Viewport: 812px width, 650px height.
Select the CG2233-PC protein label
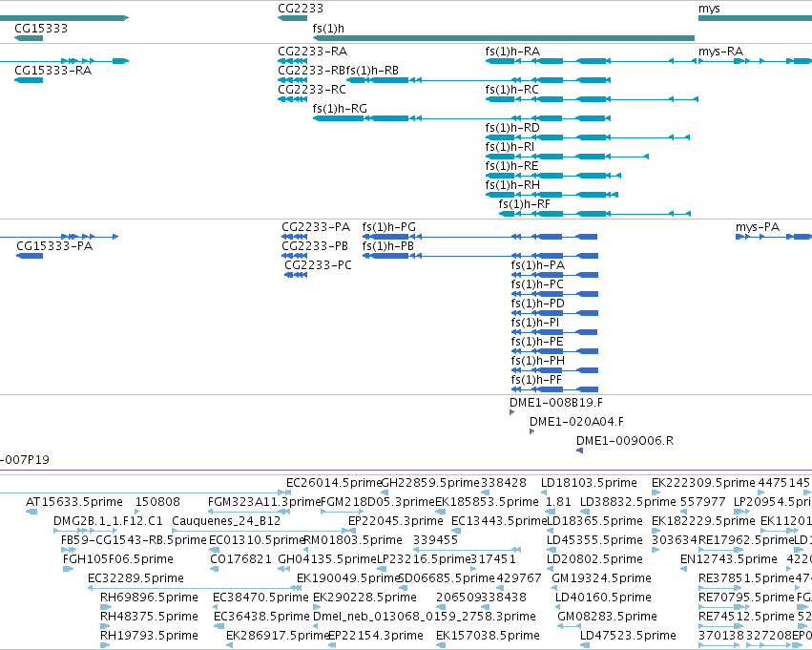(x=318, y=265)
